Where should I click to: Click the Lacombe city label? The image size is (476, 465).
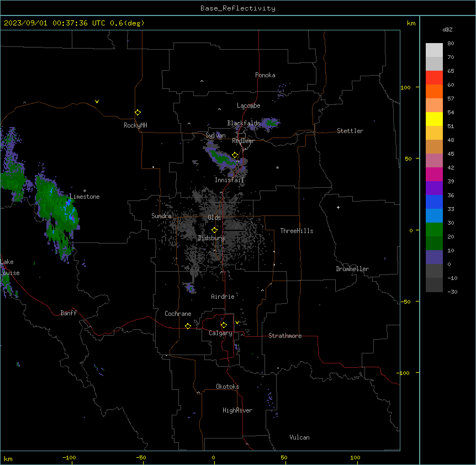(248, 105)
